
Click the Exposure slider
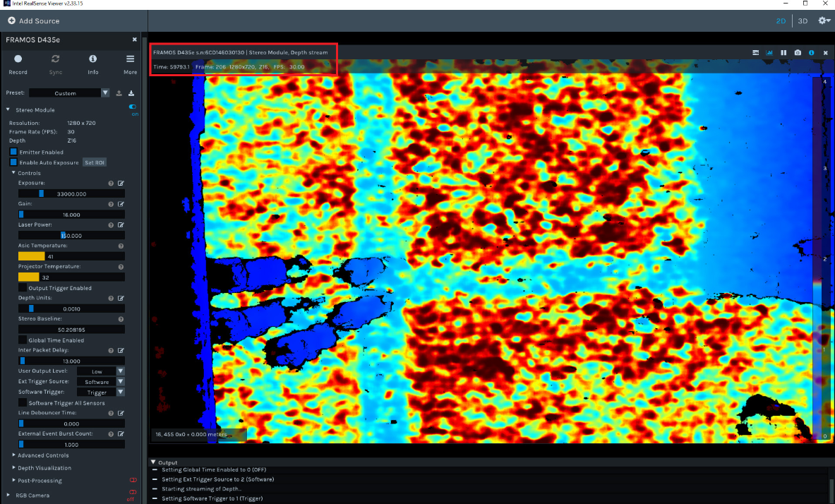[71, 193]
